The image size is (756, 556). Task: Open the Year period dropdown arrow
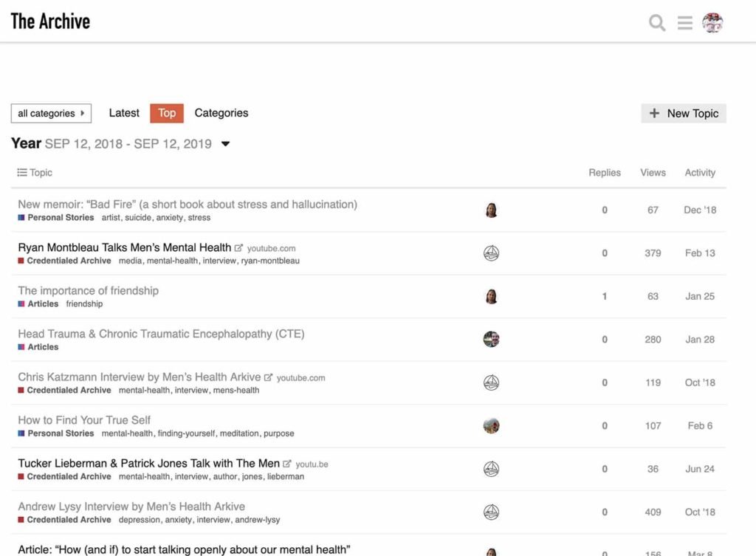point(226,144)
